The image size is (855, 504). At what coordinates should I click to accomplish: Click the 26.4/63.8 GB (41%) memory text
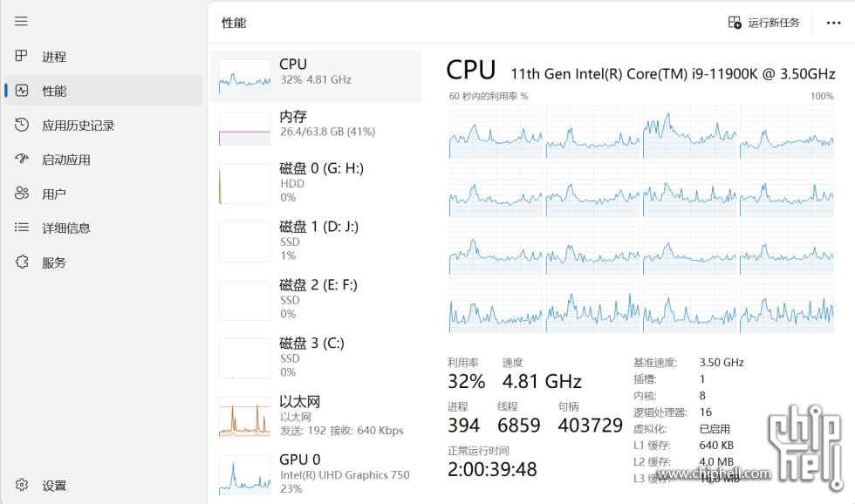pyautogui.click(x=328, y=132)
